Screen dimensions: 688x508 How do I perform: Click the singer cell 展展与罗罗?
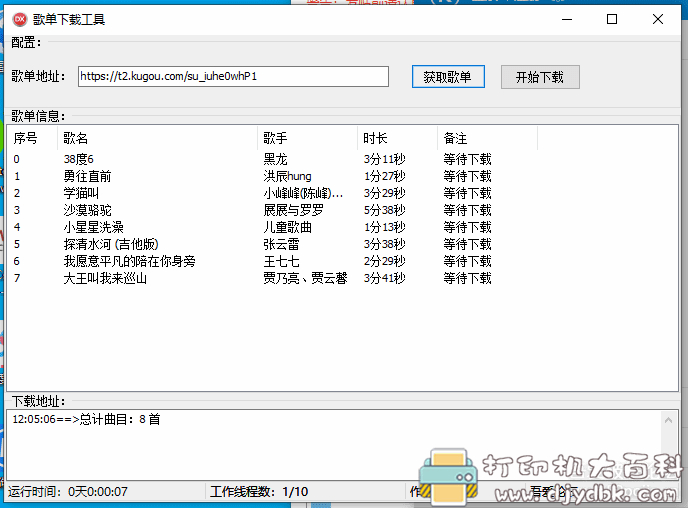294,210
